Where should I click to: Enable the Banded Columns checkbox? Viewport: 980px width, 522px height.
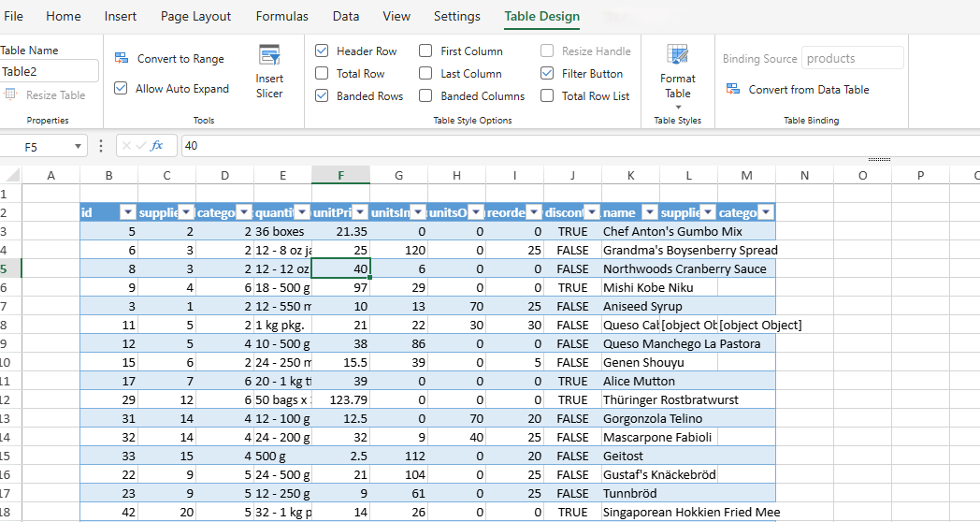425,96
